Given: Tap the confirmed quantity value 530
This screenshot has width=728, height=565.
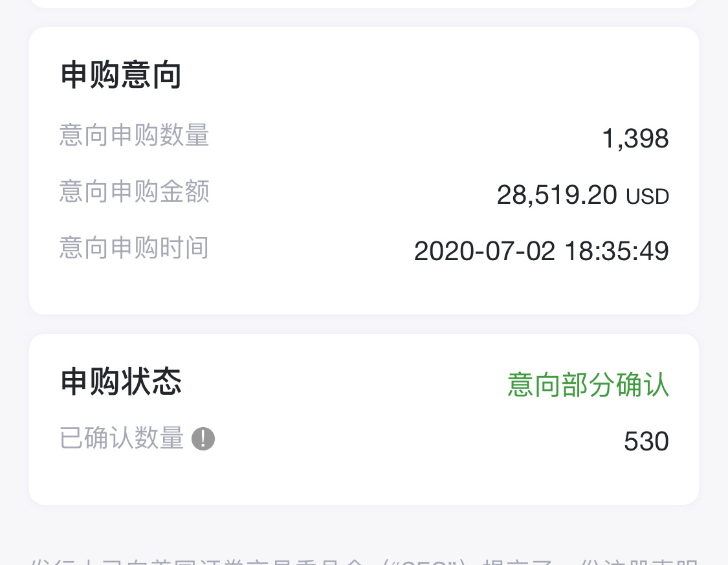Looking at the screenshot, I should click(x=646, y=441).
